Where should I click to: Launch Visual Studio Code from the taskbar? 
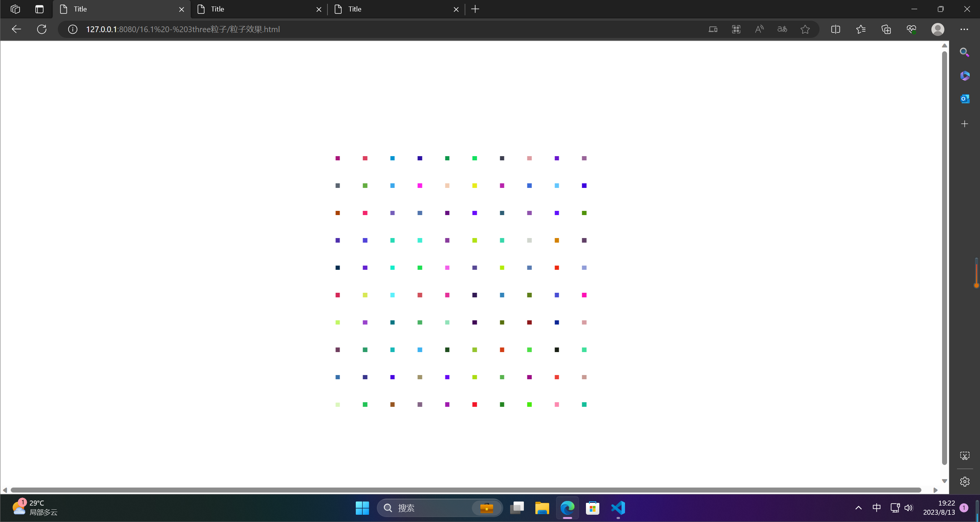point(617,508)
